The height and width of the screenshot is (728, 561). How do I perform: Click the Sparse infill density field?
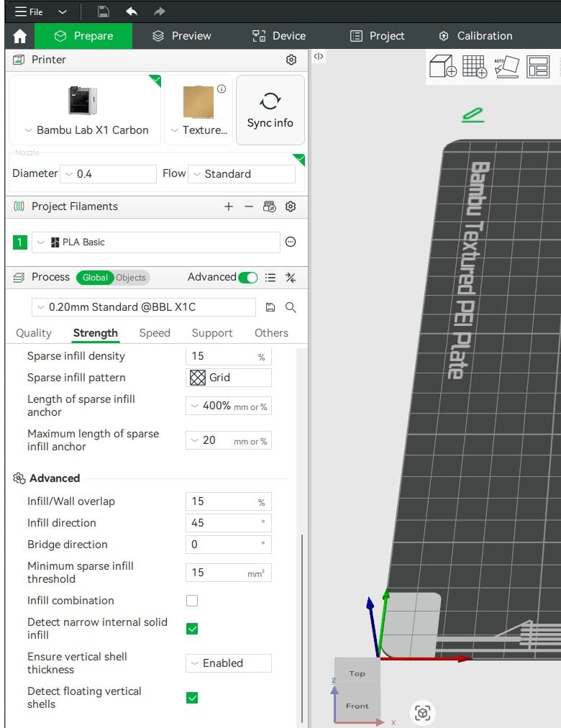tap(228, 357)
